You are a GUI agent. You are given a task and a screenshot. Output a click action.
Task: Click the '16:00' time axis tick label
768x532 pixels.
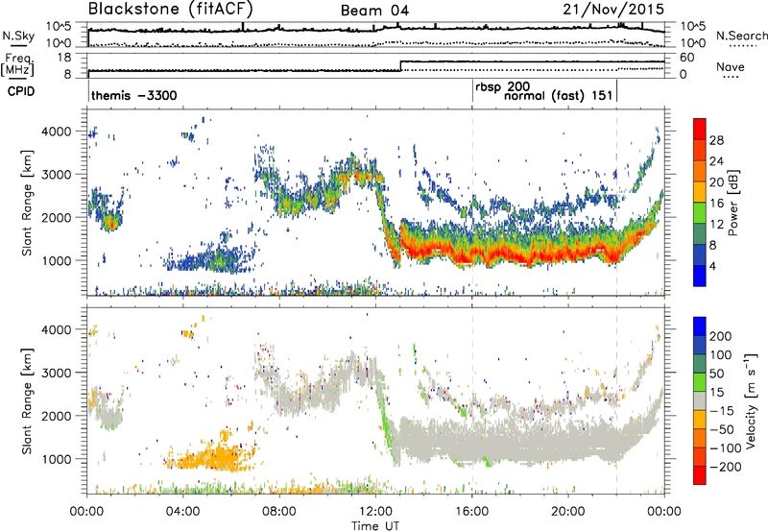(471, 512)
